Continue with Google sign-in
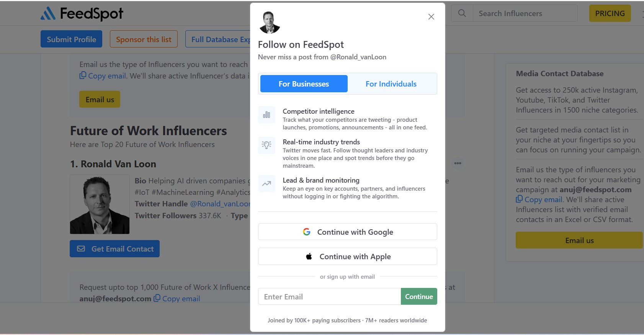This screenshot has height=335, width=644. pos(348,232)
